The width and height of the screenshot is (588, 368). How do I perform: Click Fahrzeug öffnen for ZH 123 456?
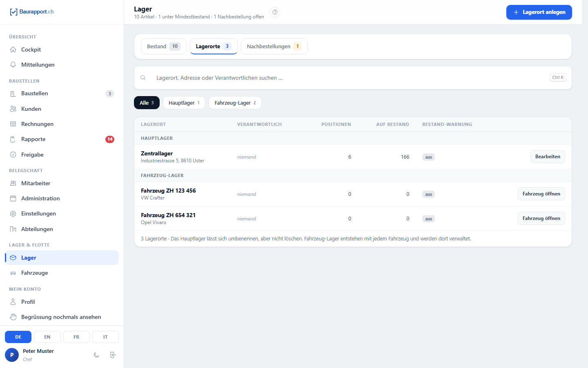point(541,194)
